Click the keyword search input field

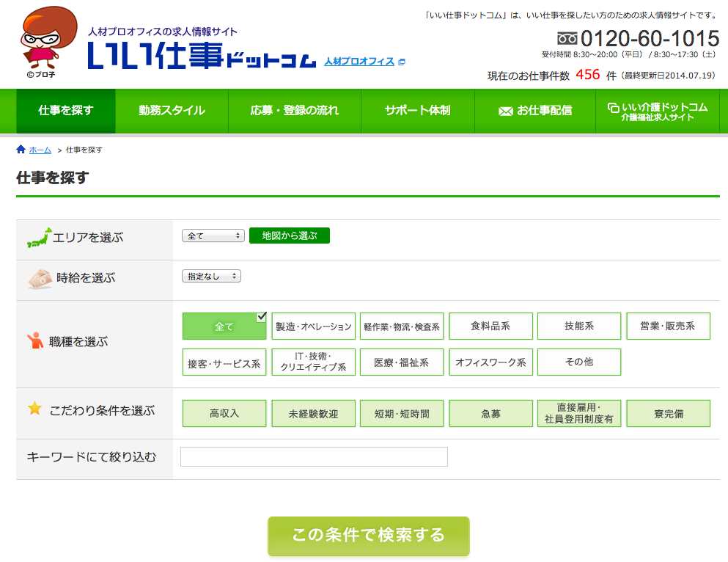[x=314, y=456]
